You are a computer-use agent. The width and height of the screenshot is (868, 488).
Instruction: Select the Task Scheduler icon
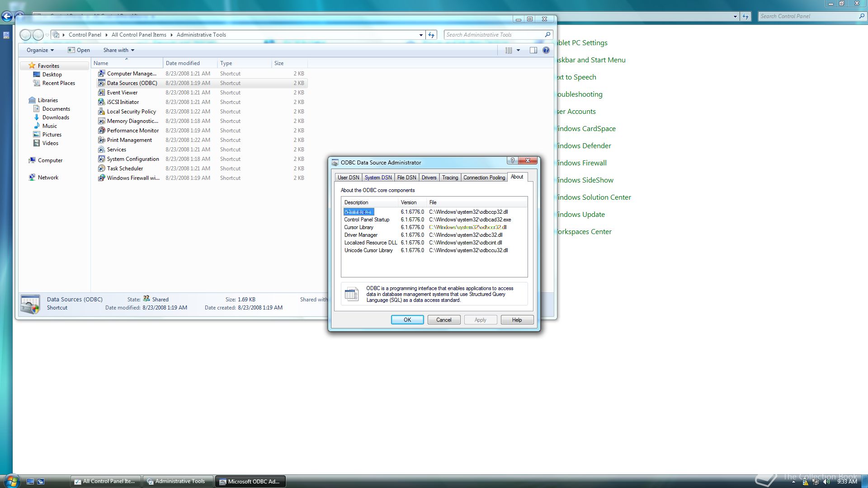(102, 168)
